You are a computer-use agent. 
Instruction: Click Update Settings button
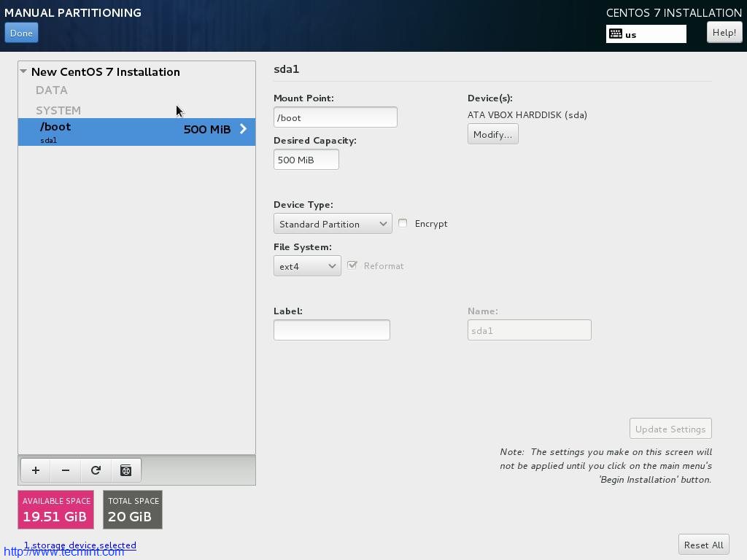coord(670,429)
